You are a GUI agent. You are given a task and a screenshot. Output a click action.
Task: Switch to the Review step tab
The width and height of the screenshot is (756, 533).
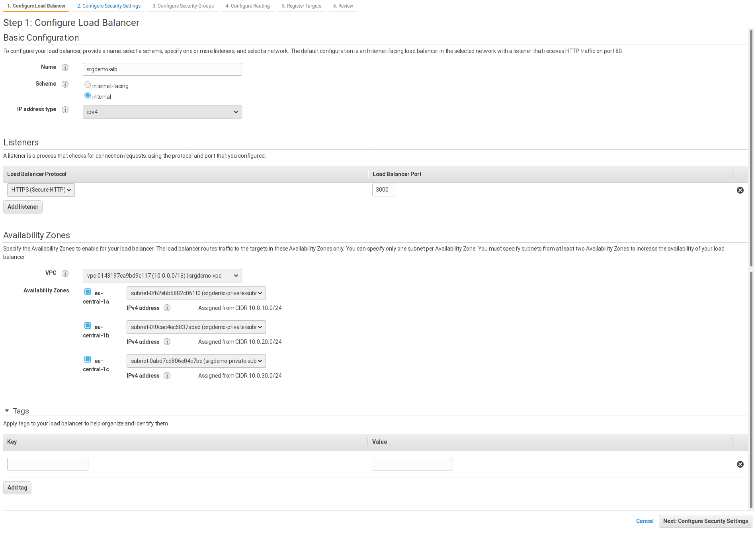tap(343, 6)
